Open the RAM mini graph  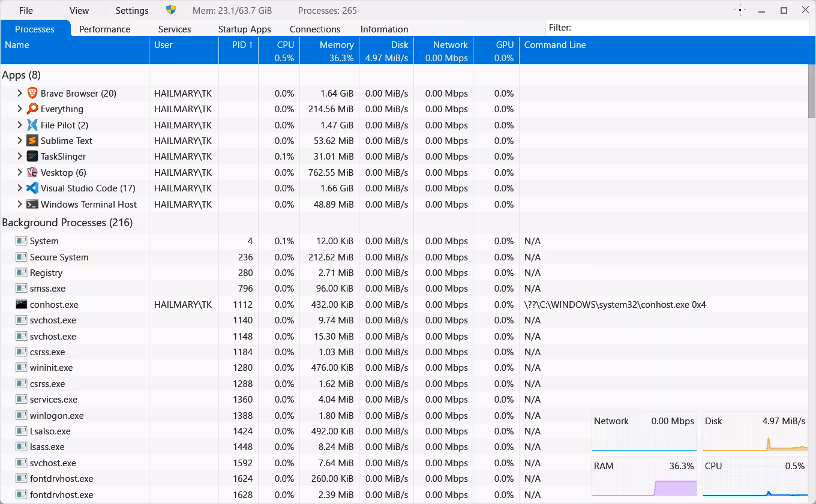coord(644,477)
